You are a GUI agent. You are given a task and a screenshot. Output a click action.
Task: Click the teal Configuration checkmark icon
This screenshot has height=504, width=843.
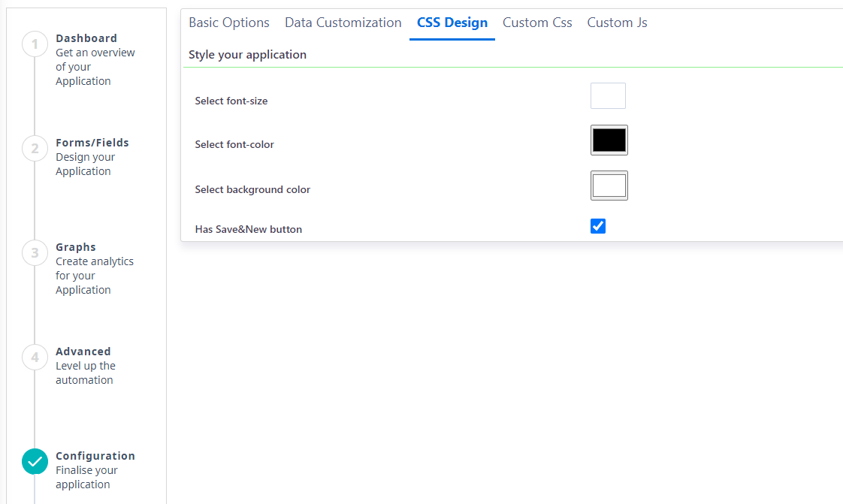click(x=35, y=461)
